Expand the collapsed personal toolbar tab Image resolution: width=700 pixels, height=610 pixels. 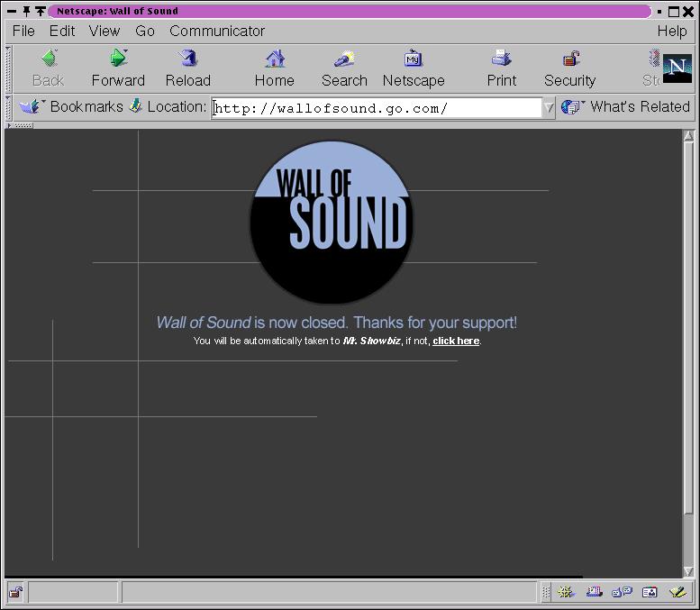(x=20, y=125)
